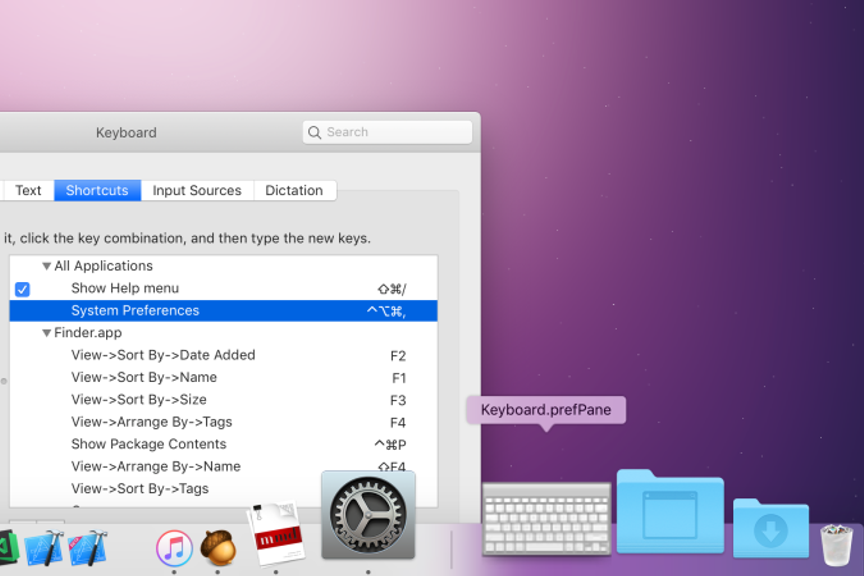This screenshot has width=864, height=576.
Task: Select the Shortcuts tab
Action: click(98, 190)
